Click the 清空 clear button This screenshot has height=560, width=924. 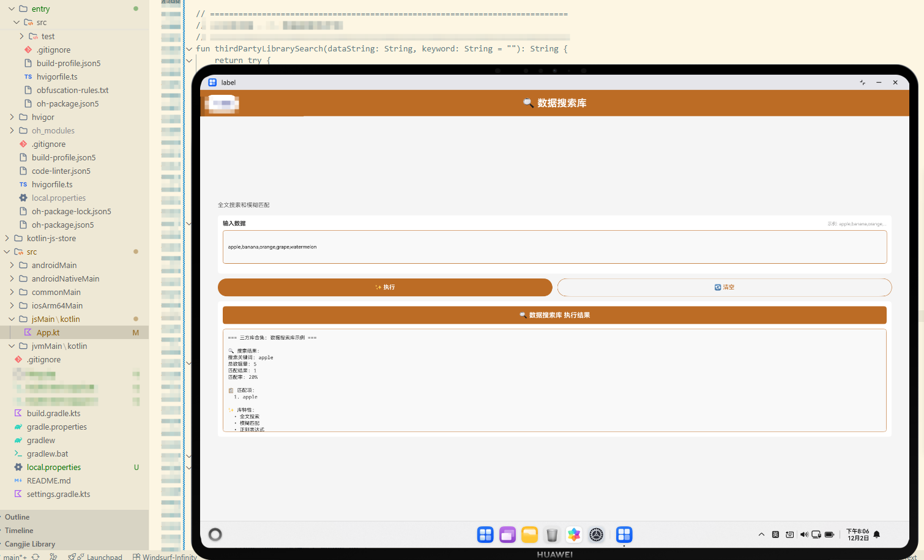click(x=725, y=287)
